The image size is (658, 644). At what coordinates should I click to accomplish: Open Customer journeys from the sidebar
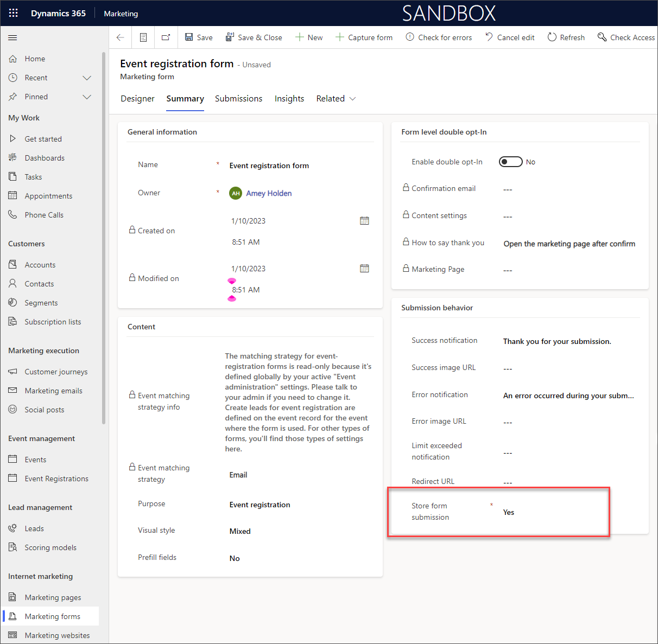[56, 371]
